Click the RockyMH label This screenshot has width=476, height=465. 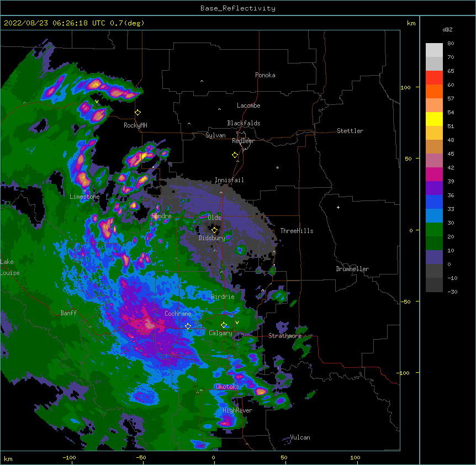pyautogui.click(x=135, y=125)
